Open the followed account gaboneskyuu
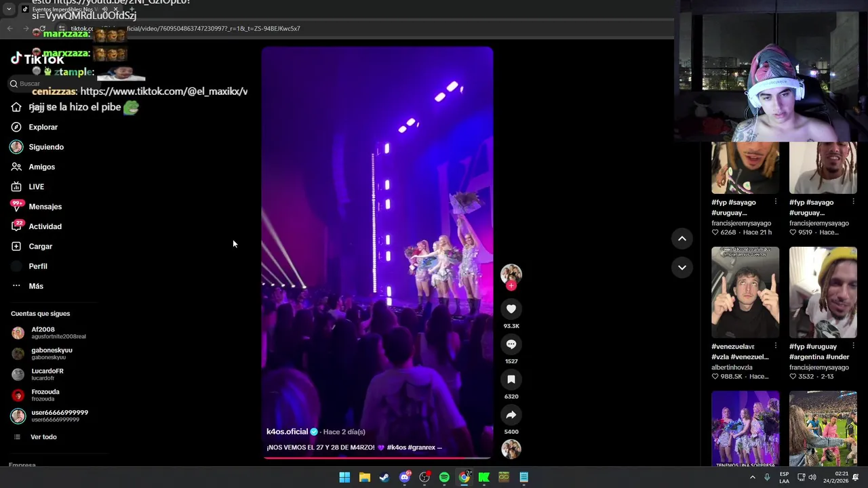 click(42, 354)
